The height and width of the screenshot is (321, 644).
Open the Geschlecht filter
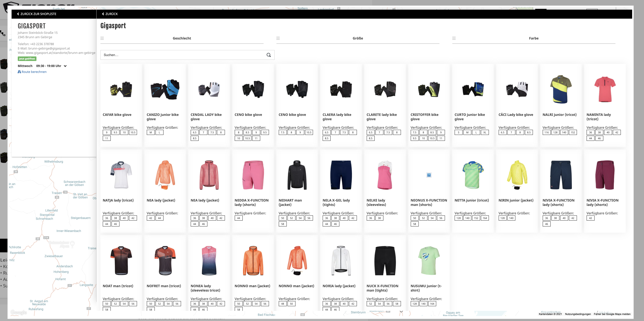click(182, 38)
